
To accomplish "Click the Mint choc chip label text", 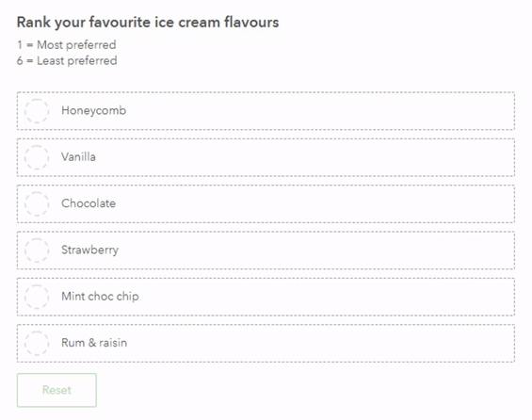I will coord(100,297).
